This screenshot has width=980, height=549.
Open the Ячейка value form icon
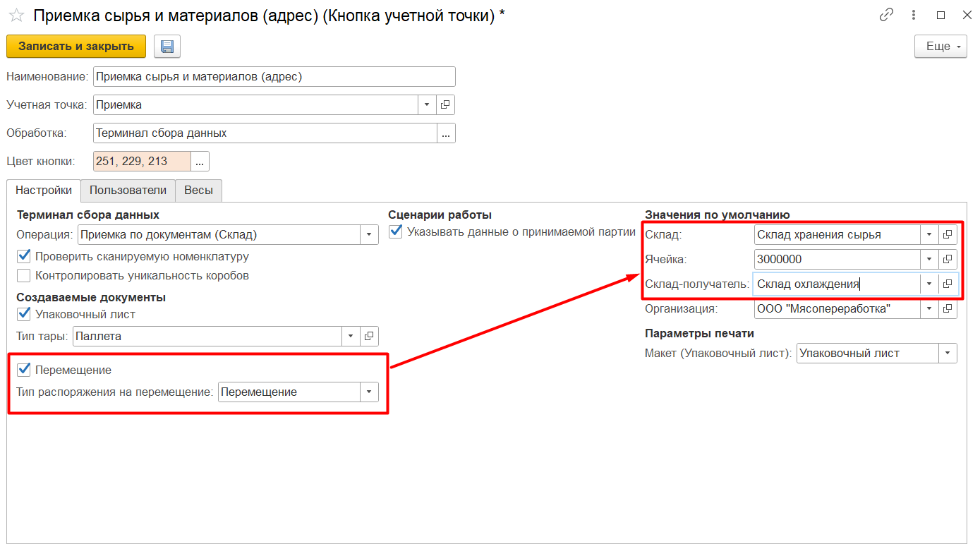coord(948,260)
